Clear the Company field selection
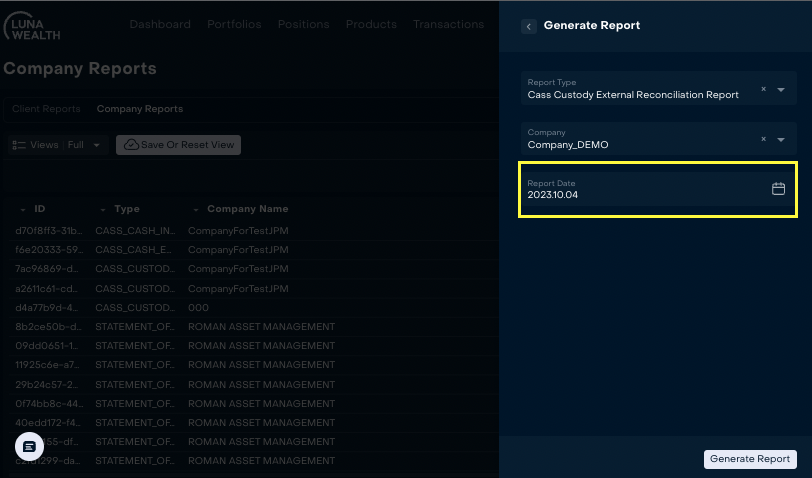 coord(763,139)
